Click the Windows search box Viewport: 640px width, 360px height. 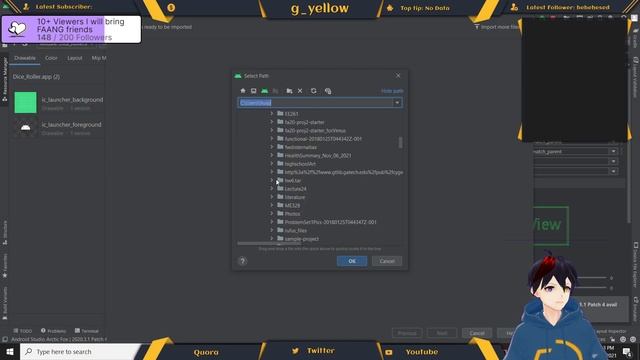pyautogui.click(x=81, y=351)
